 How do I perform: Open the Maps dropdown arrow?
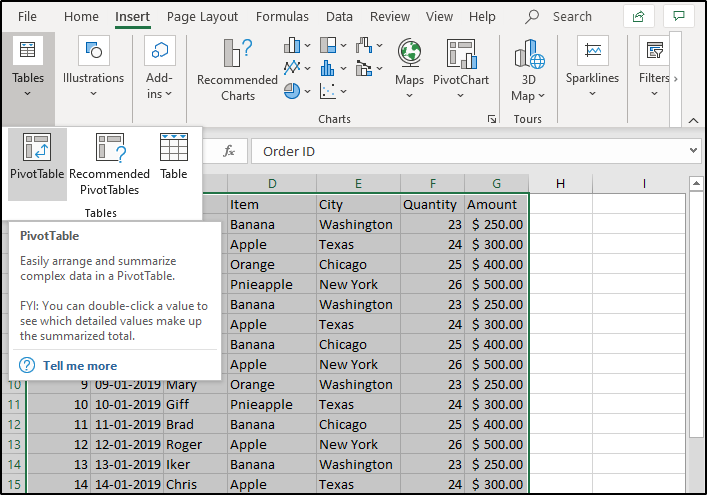point(409,95)
